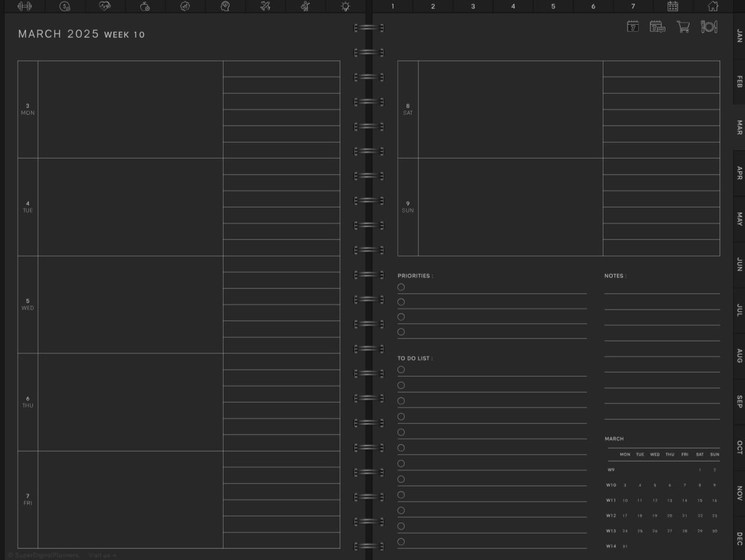This screenshot has width=745, height=560.
Task: Go to the home icon
Action: click(713, 6)
